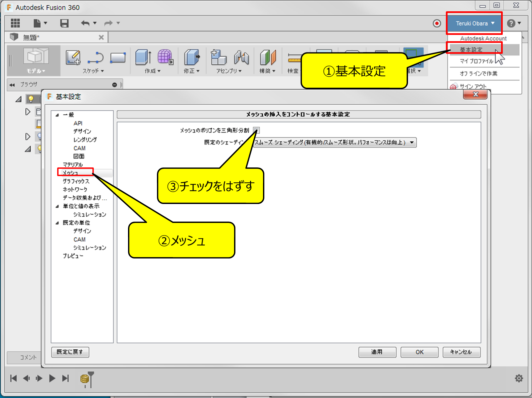Click the 既定に戻す button
Image resolution: width=532 pixels, height=398 pixels.
click(x=70, y=352)
